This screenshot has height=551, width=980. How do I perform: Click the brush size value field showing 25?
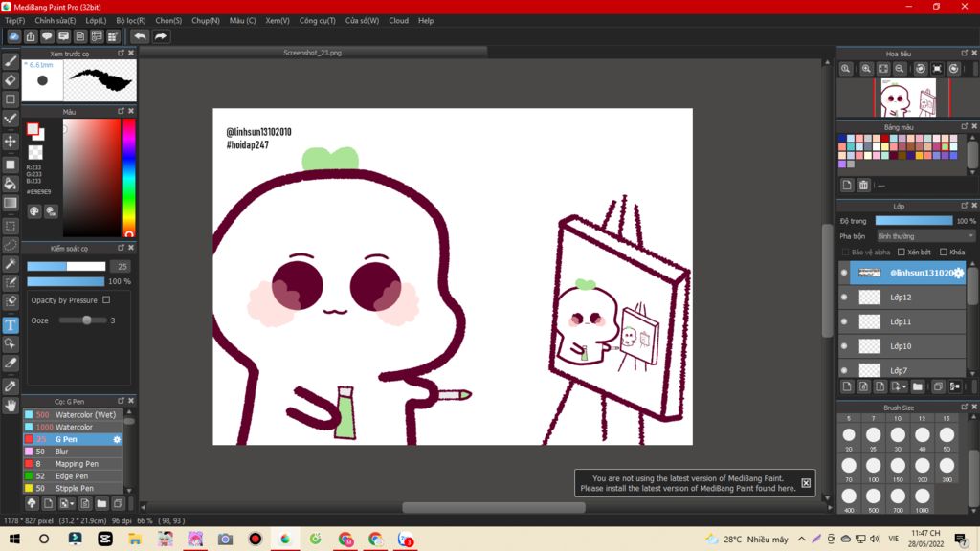pyautogui.click(x=121, y=266)
